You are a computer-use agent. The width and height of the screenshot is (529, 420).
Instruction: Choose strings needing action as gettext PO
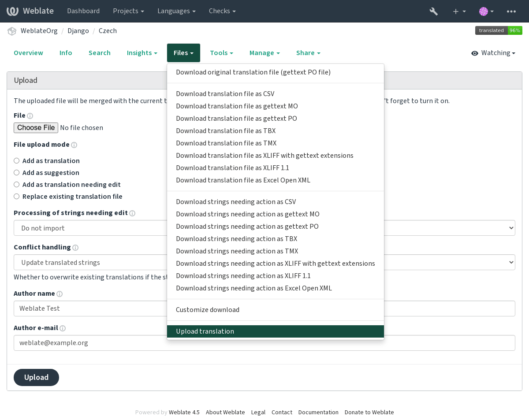[276, 227]
